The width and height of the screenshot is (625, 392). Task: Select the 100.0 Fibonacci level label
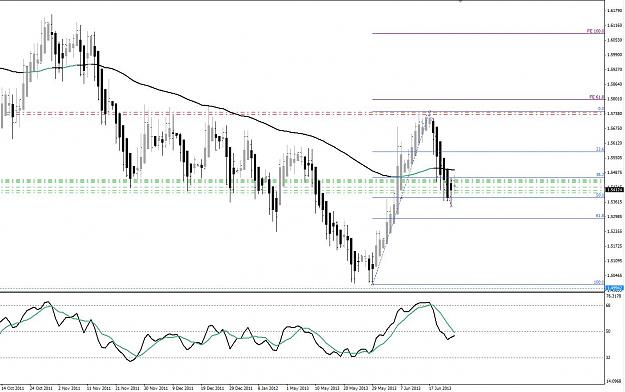599,283
